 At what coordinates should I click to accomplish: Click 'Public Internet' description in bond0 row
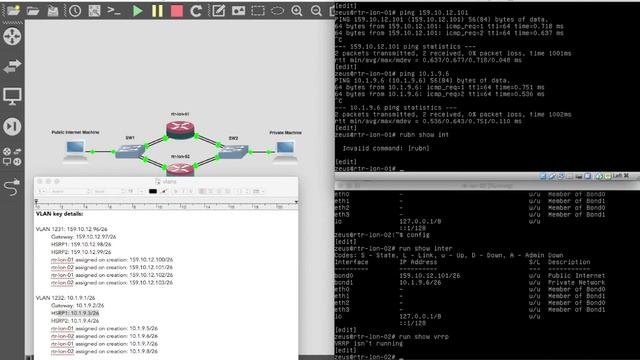click(x=576, y=276)
